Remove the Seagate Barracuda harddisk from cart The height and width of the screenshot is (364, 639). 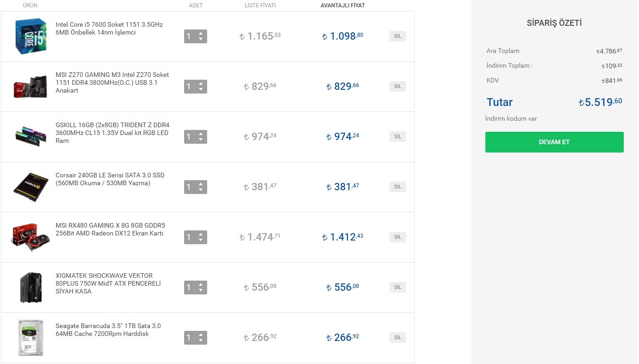(397, 337)
